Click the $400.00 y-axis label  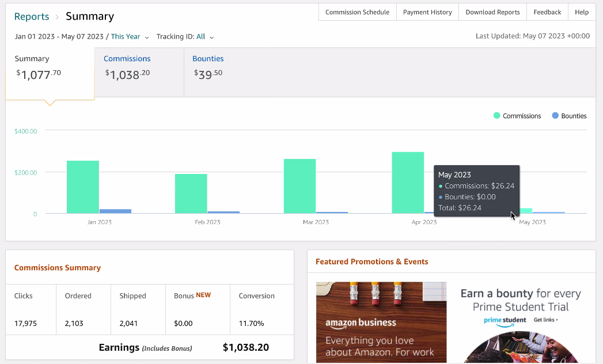(x=26, y=131)
